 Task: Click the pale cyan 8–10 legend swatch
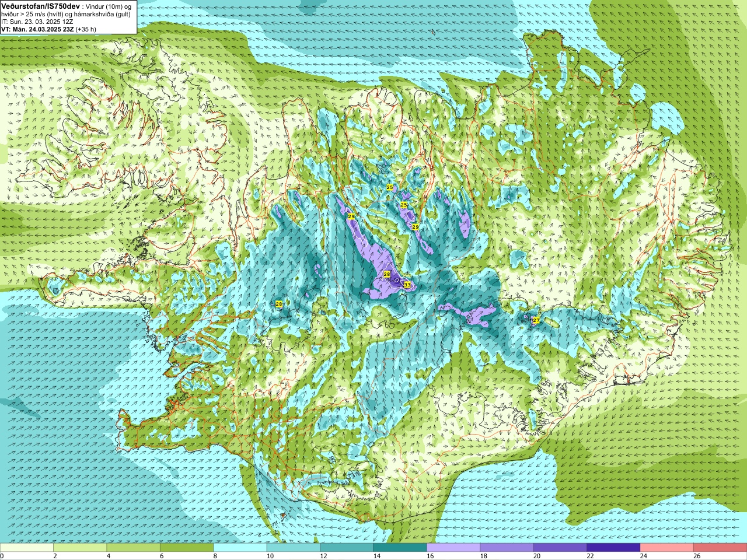pyautogui.click(x=240, y=547)
